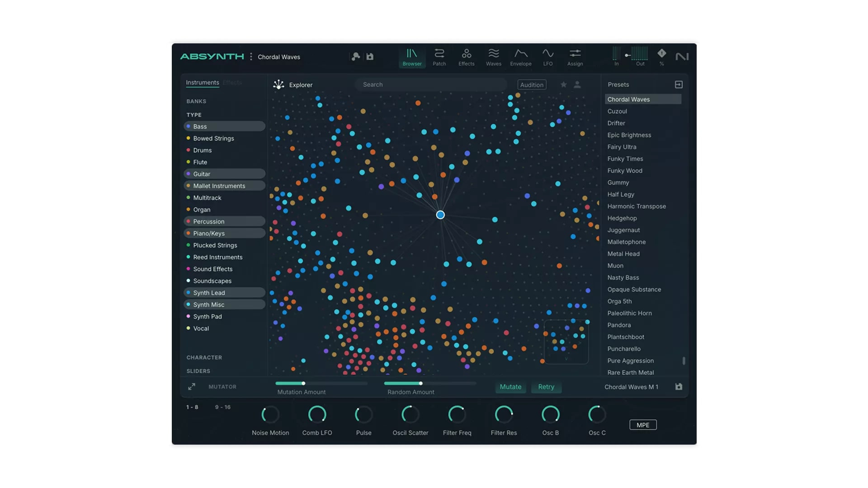Open the LFO page
The width and height of the screenshot is (868, 488).
coord(547,57)
